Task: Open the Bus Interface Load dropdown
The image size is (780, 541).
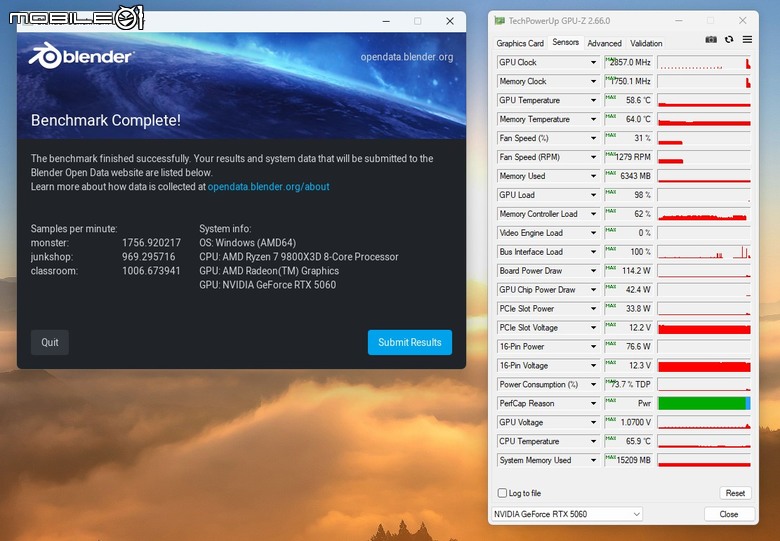Action: pyautogui.click(x=593, y=252)
